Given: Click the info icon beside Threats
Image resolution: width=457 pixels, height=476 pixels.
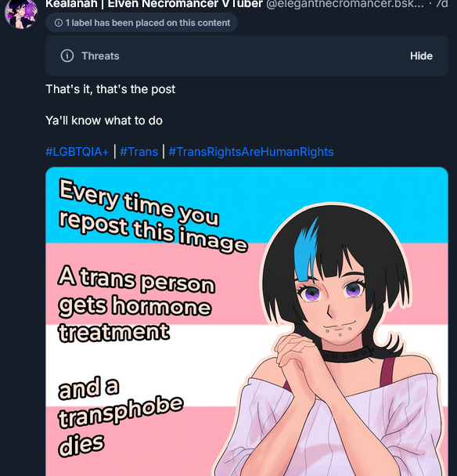Looking at the screenshot, I should [67, 56].
